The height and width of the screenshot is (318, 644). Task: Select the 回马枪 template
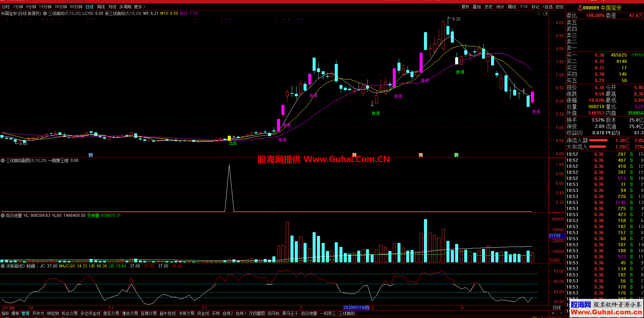point(273,313)
